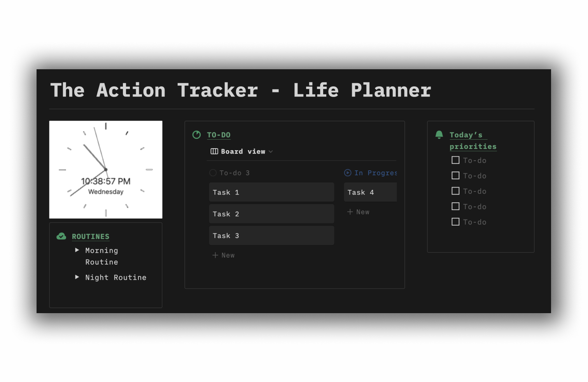Open the TO-DO heading link
Screen dimensions: 588x382
pyautogui.click(x=219, y=135)
